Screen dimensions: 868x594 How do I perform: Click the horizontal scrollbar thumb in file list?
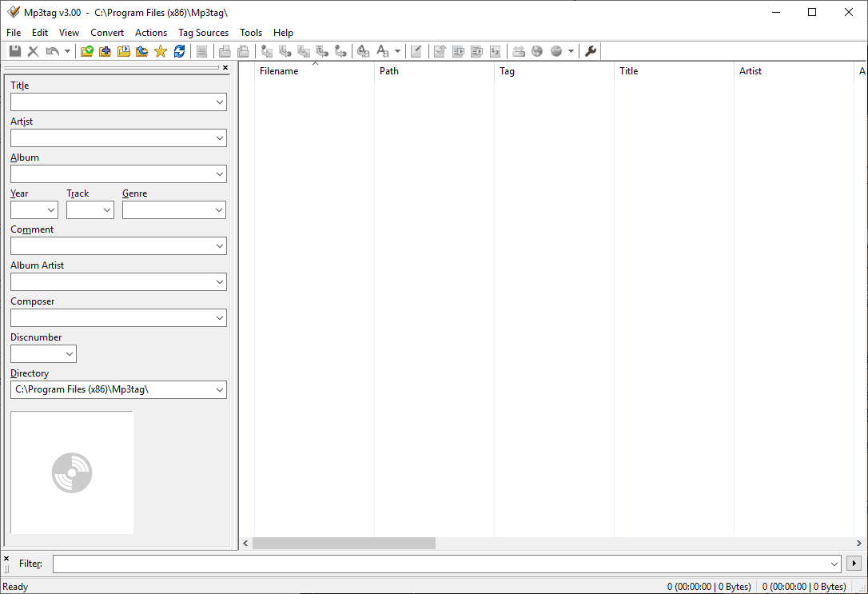coord(344,544)
